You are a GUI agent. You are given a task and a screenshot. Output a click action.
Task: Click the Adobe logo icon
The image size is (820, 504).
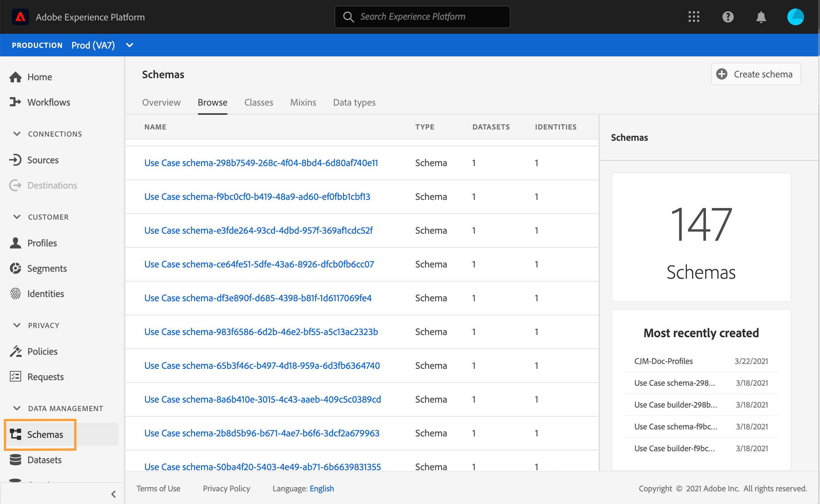(20, 17)
